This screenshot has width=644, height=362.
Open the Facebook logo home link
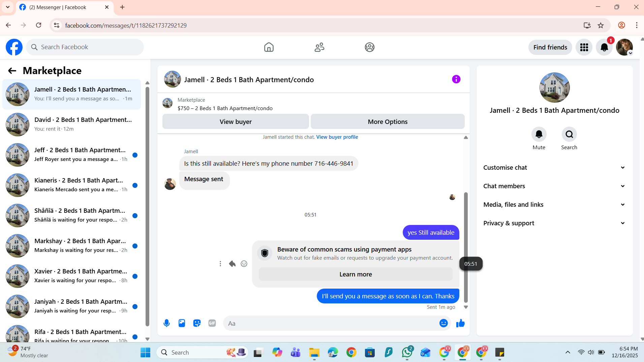[x=14, y=47]
